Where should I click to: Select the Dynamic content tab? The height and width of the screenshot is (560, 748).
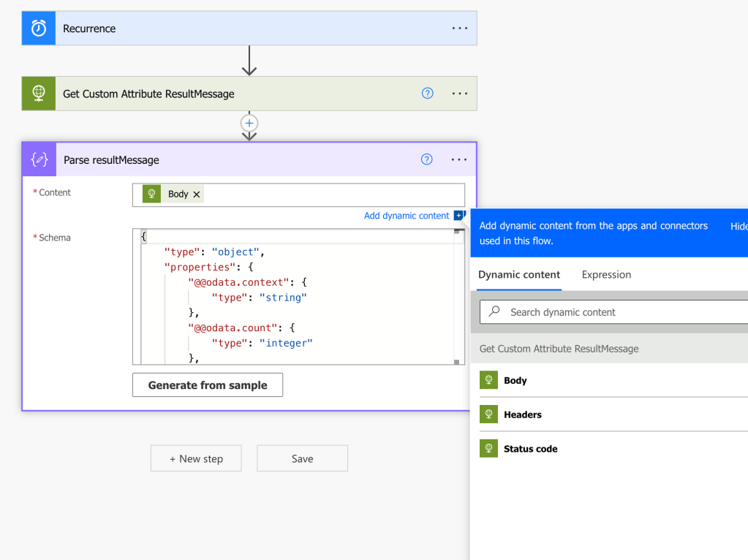coord(519,275)
